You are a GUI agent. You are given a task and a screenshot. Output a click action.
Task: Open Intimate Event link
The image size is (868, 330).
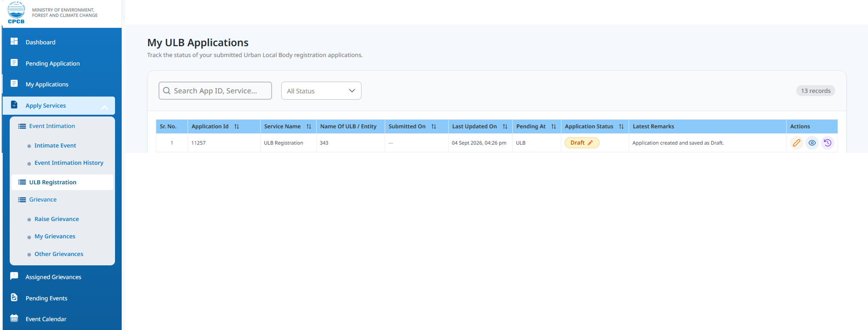[55, 145]
